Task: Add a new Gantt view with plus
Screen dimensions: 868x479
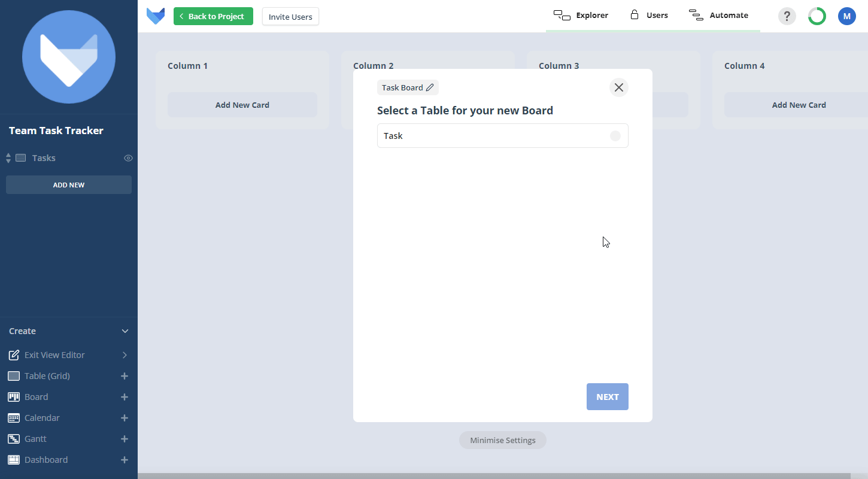Action: coord(125,439)
